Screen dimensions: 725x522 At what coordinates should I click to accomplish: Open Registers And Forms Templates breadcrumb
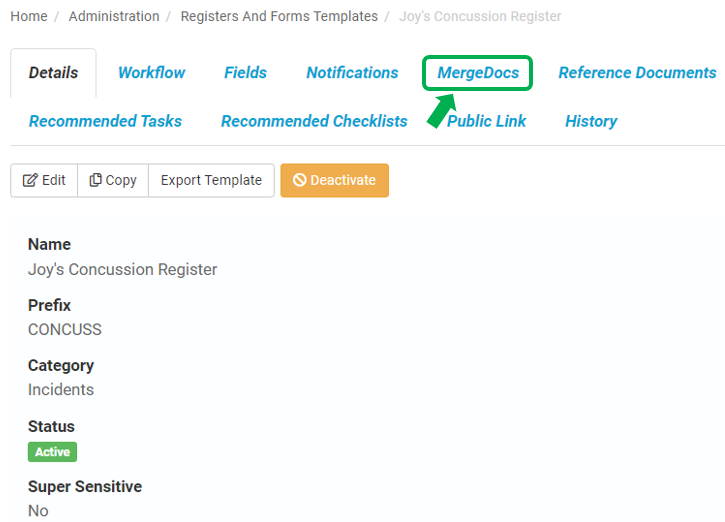click(279, 16)
